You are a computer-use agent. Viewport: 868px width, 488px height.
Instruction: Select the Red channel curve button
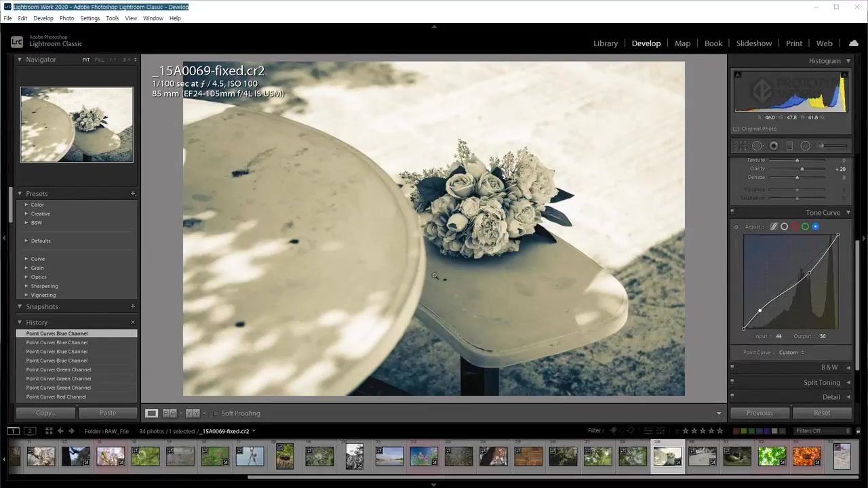tap(795, 226)
